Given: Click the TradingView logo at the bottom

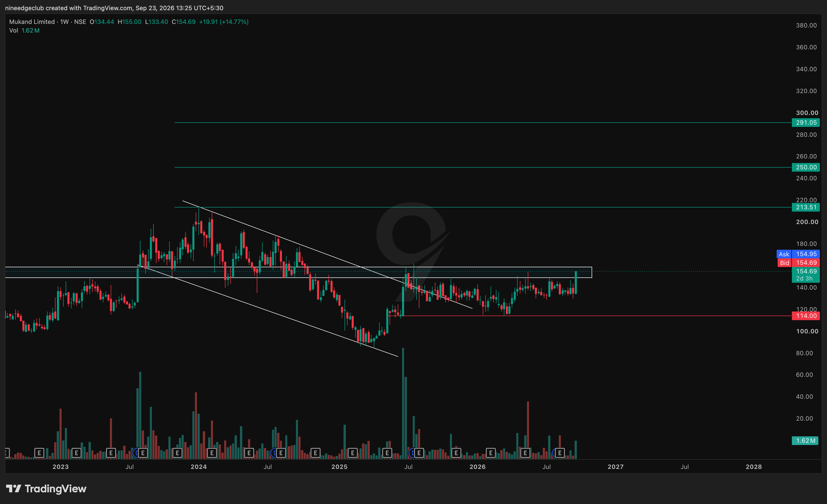Looking at the screenshot, I should (x=46, y=489).
